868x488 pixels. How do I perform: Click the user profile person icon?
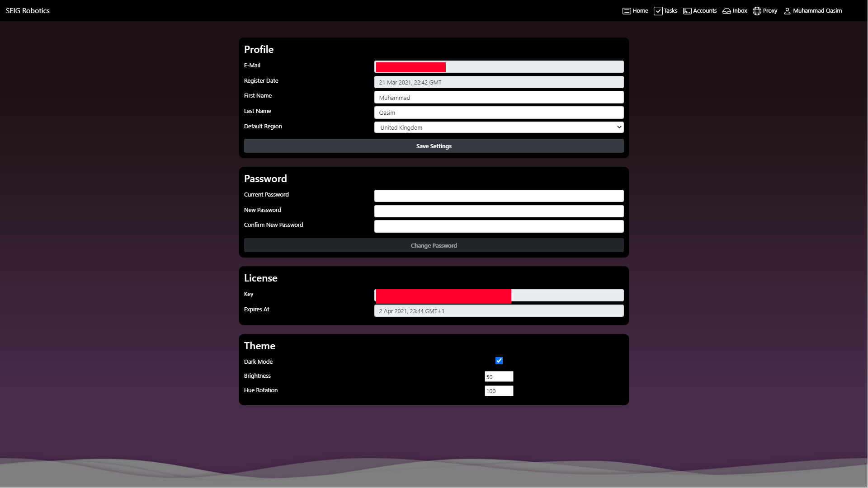(787, 11)
